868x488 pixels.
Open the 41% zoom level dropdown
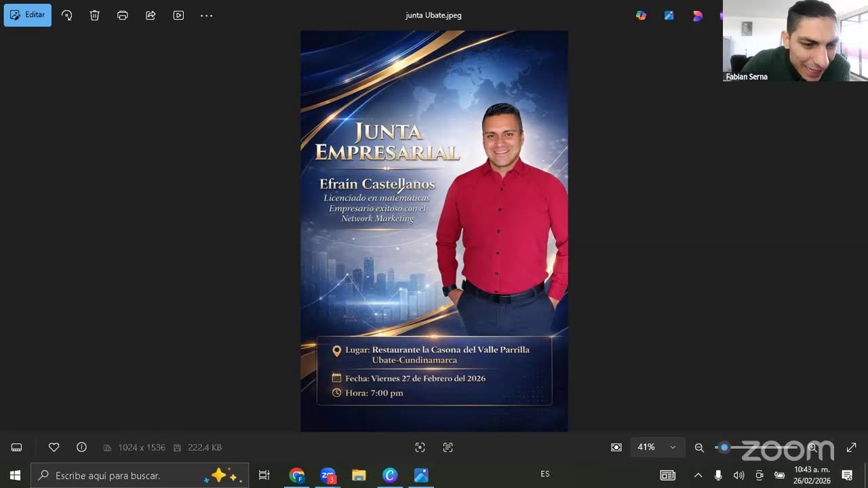656,447
